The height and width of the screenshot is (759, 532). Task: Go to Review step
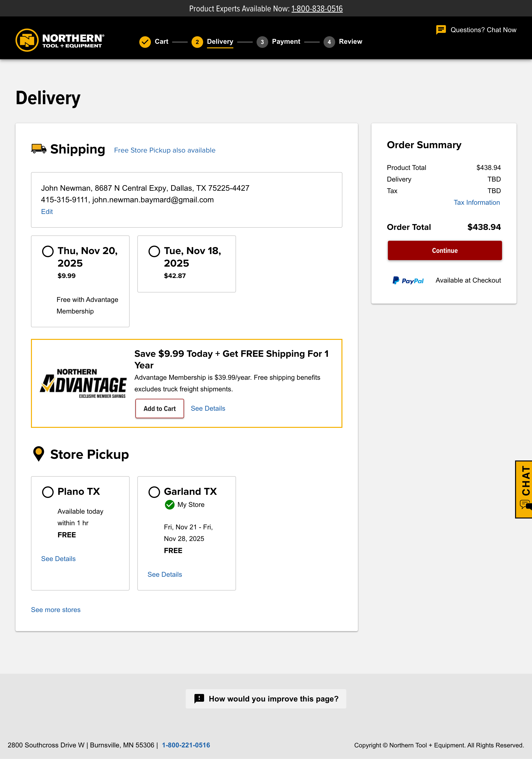[x=350, y=42]
